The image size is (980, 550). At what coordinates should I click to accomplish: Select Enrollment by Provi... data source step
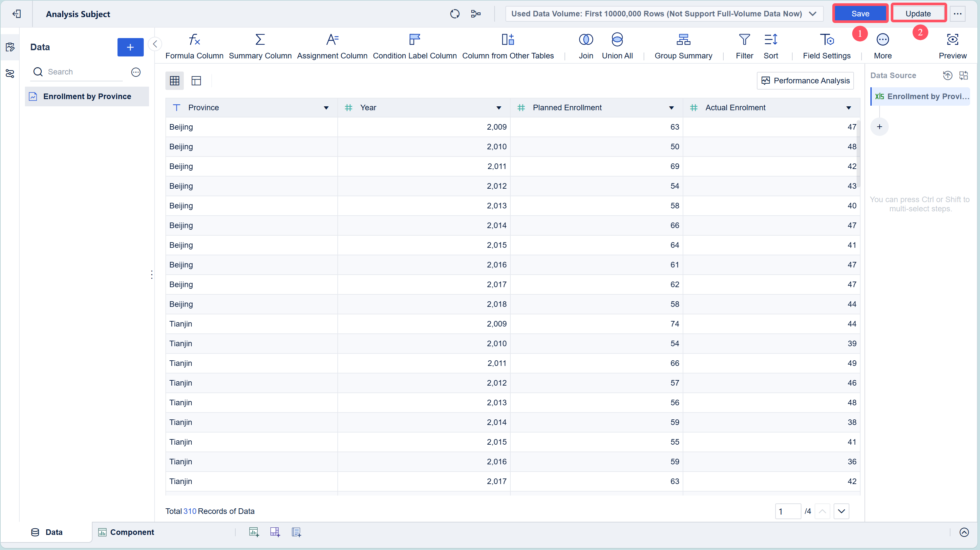(920, 96)
